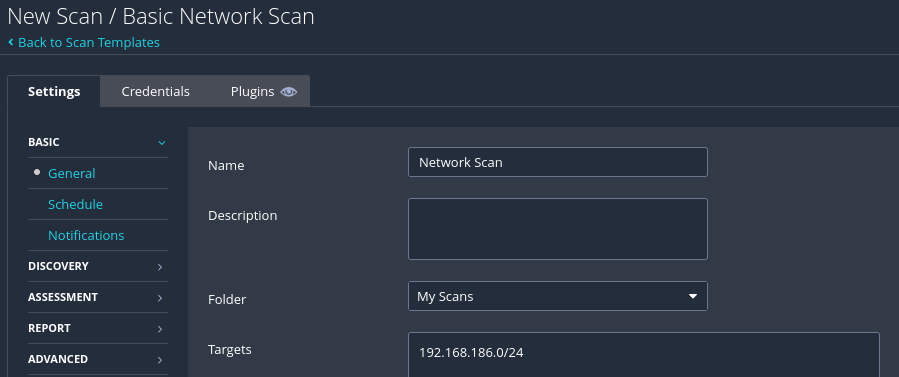This screenshot has width=899, height=377.
Task: Click into the Description text area
Action: click(557, 229)
